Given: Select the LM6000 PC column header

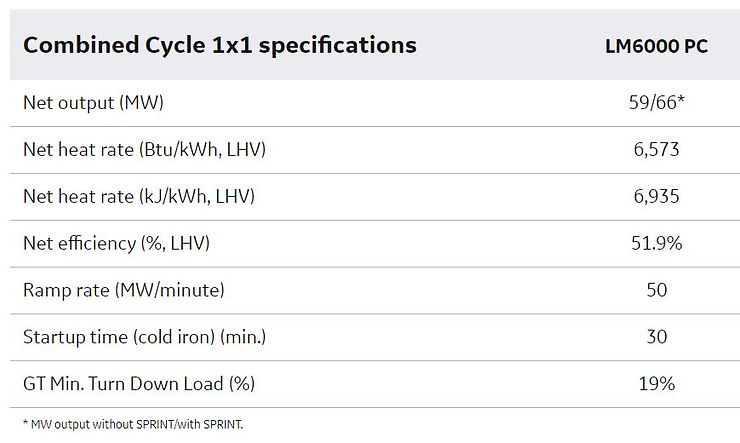Looking at the screenshot, I should coord(656,46).
